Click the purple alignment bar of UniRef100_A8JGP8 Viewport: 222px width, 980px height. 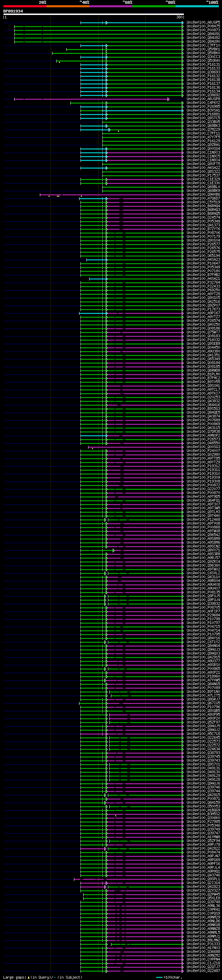click(x=91, y=99)
